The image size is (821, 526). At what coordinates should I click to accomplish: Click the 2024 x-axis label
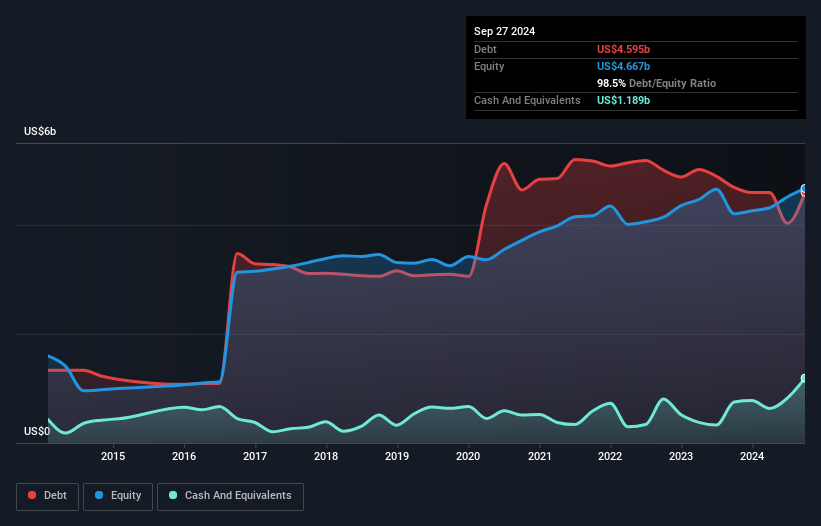(752, 456)
